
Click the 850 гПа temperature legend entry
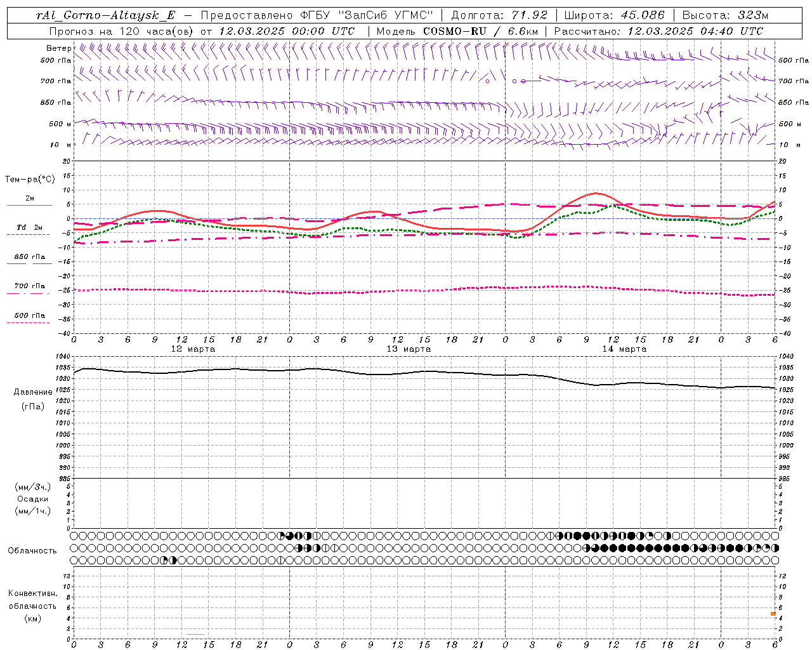(x=29, y=257)
